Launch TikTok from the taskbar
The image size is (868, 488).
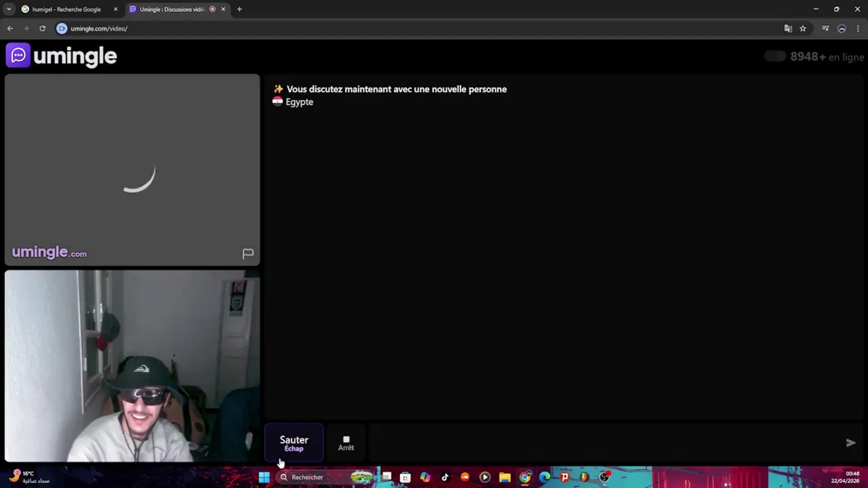point(445,477)
